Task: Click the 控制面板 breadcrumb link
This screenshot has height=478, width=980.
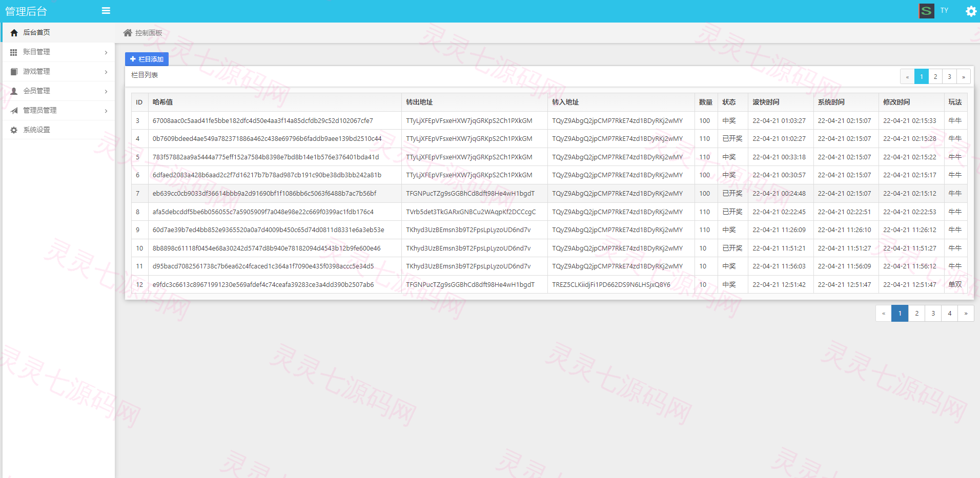Action: click(149, 33)
